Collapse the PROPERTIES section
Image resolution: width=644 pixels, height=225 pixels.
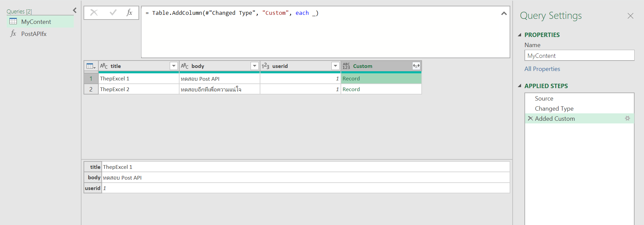(x=520, y=35)
